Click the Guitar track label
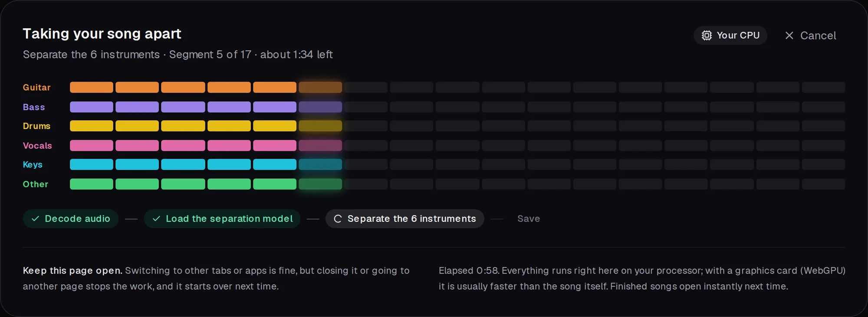Image resolution: width=868 pixels, height=317 pixels. tap(37, 87)
